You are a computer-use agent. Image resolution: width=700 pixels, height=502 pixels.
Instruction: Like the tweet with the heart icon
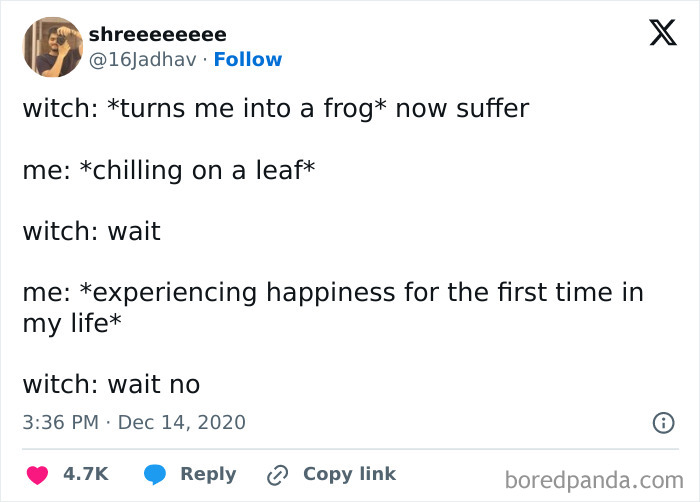point(37,475)
